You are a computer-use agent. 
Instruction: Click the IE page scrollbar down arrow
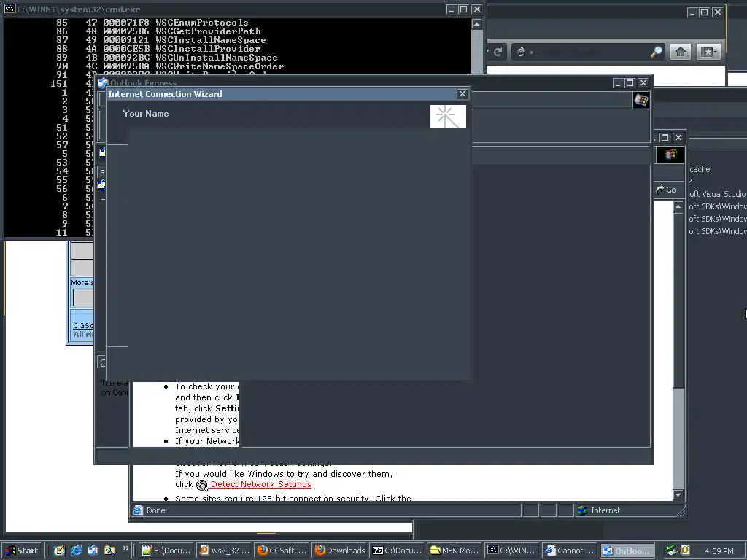click(x=678, y=495)
